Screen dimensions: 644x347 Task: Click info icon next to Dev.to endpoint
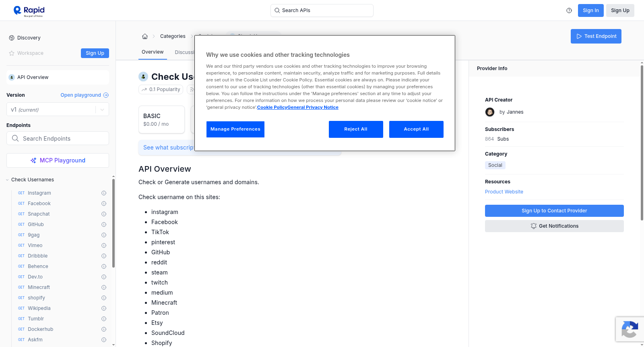[104, 277]
